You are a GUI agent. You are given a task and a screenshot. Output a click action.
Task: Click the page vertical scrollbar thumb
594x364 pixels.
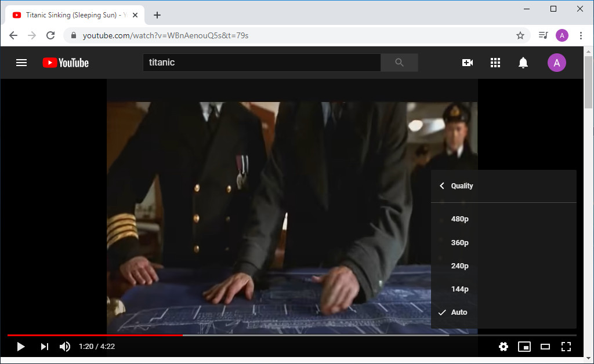point(588,82)
